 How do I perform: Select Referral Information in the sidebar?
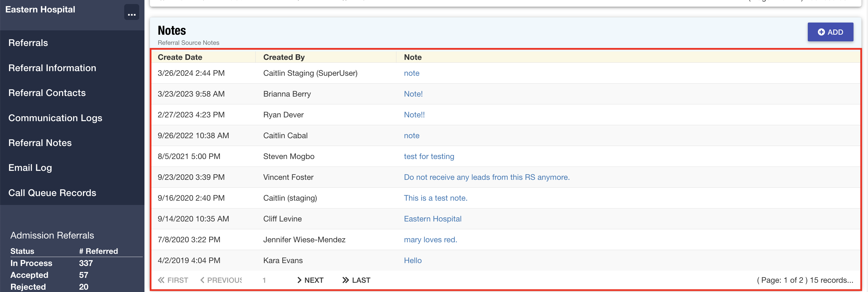(52, 68)
